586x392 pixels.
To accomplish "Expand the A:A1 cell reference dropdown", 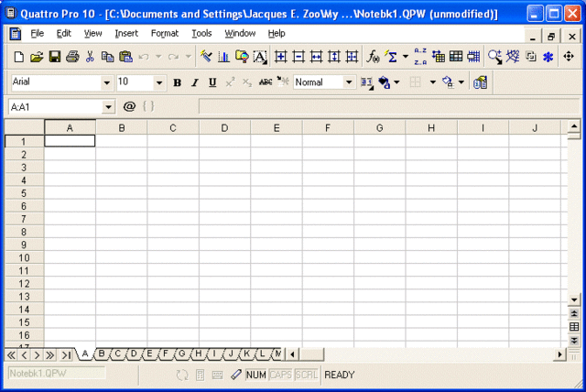I will (x=108, y=107).
